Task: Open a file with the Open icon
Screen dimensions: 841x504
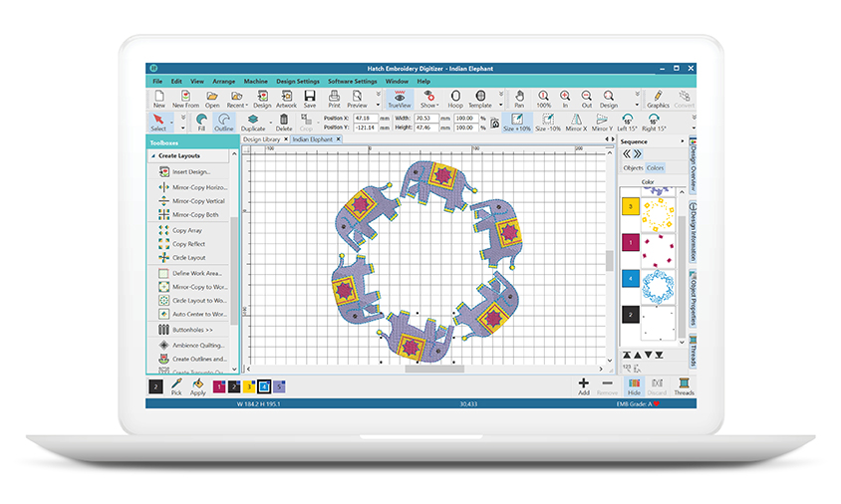Action: click(212, 99)
